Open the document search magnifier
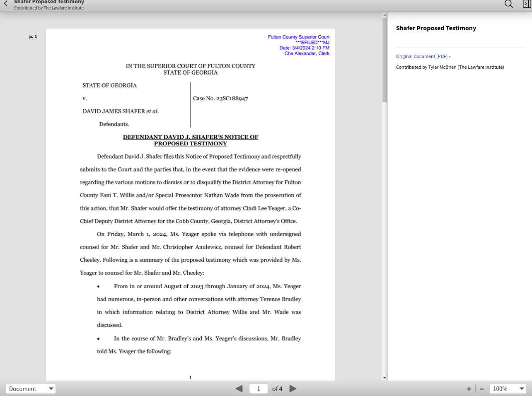This screenshot has height=396, width=532. click(x=508, y=4)
